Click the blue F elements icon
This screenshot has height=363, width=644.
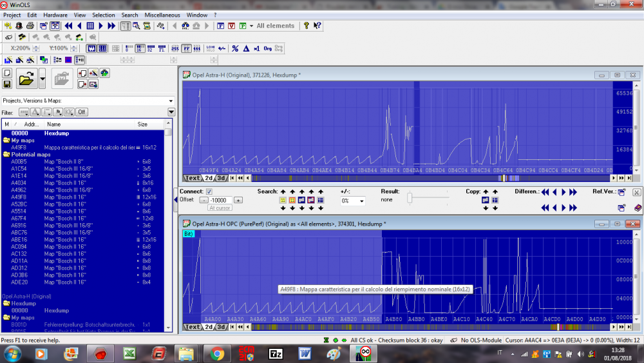coord(220,26)
